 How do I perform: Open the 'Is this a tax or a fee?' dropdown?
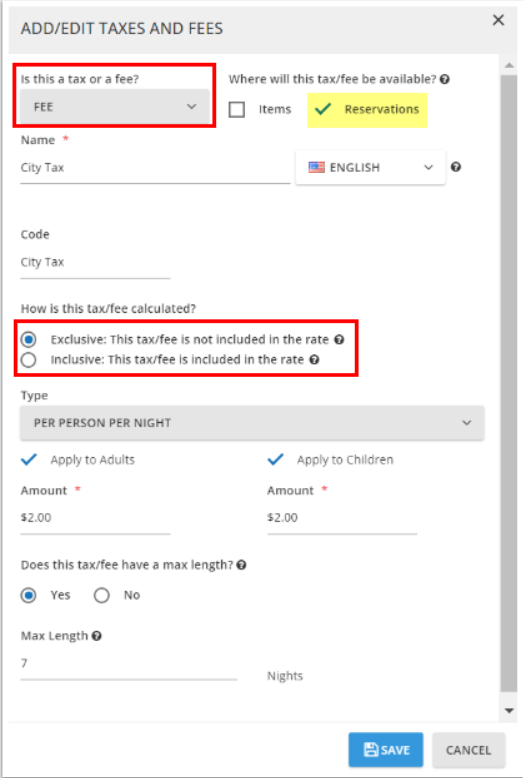click(x=115, y=107)
